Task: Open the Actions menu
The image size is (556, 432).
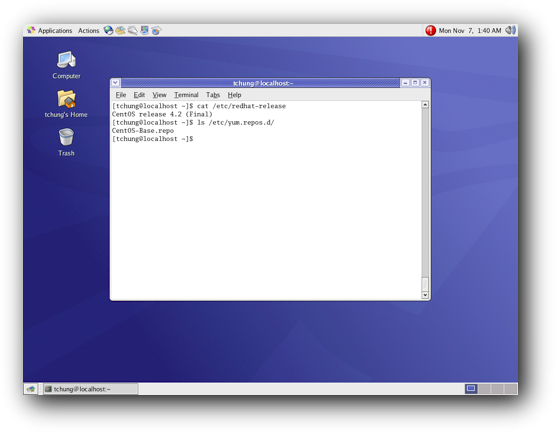Action: coord(88,31)
